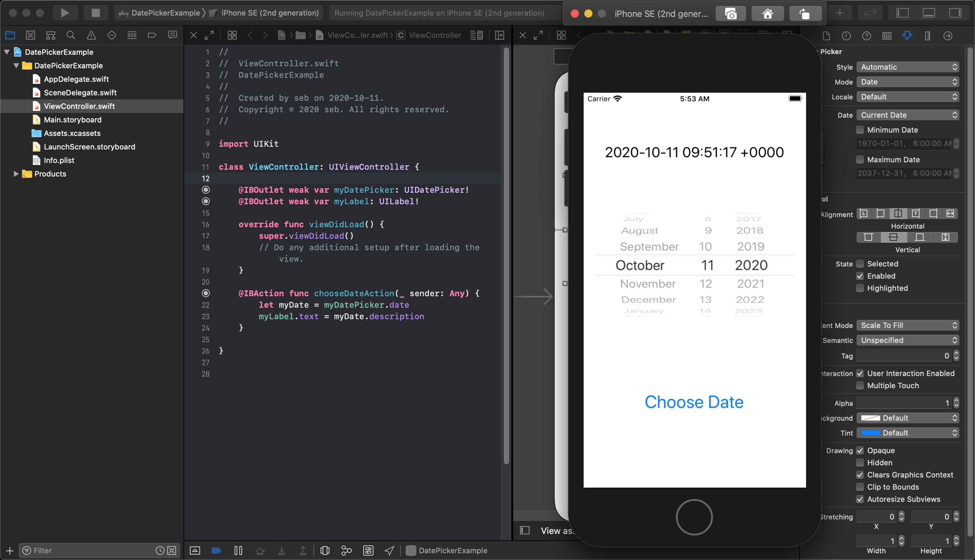
Task: Click the home button icon in simulator toolbar
Action: tap(767, 14)
